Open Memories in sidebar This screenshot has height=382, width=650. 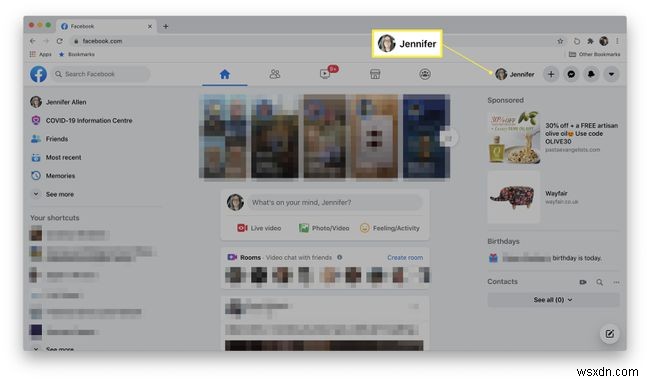53,176
